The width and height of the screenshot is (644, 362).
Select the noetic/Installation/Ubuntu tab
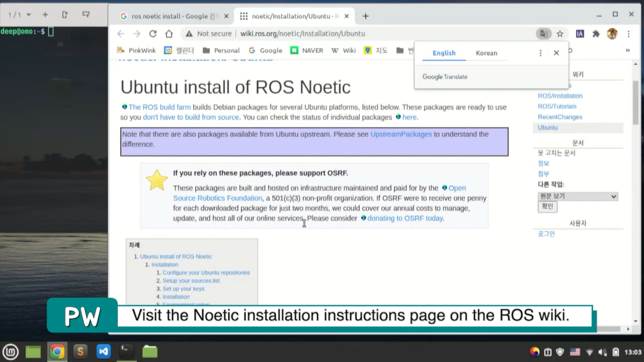(294, 16)
